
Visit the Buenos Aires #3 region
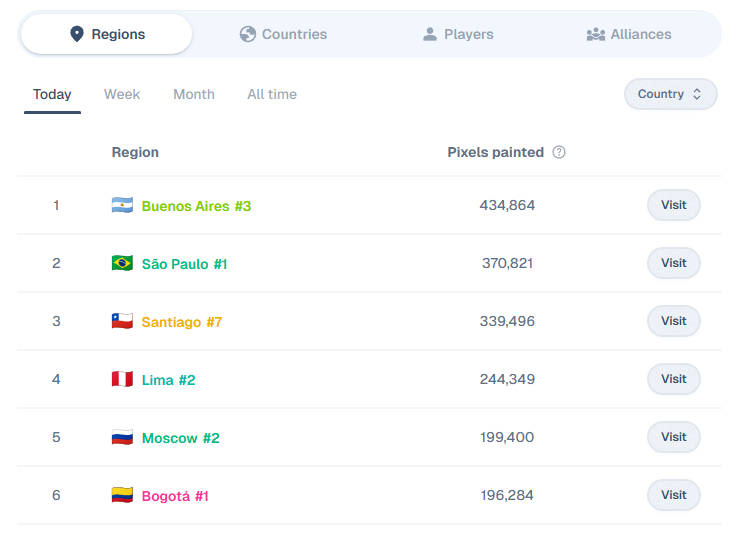point(674,205)
